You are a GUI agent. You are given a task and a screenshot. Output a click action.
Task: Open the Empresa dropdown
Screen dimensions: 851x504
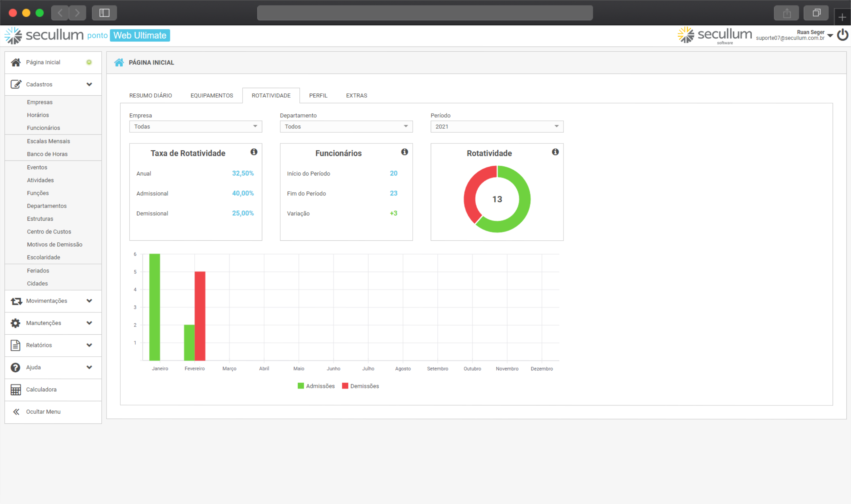tap(195, 126)
